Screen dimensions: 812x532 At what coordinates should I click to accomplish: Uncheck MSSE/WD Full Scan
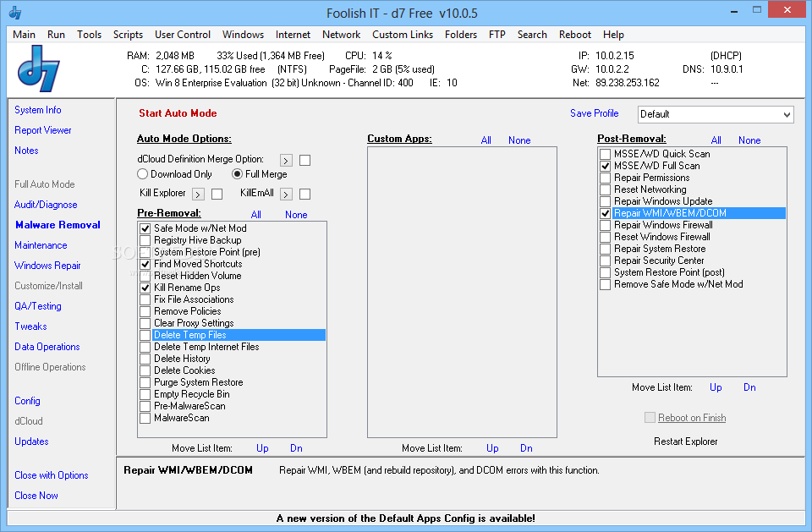click(x=605, y=166)
